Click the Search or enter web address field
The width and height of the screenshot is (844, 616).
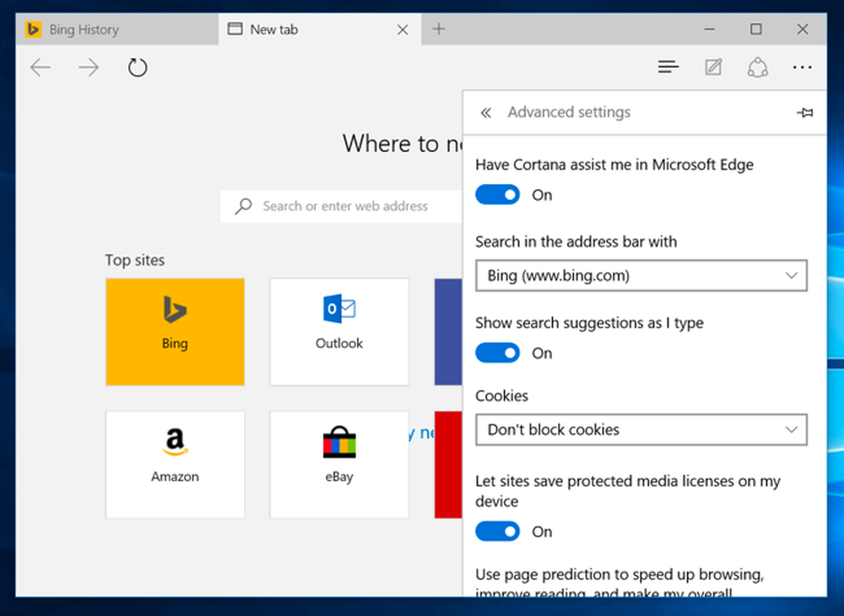point(341,206)
